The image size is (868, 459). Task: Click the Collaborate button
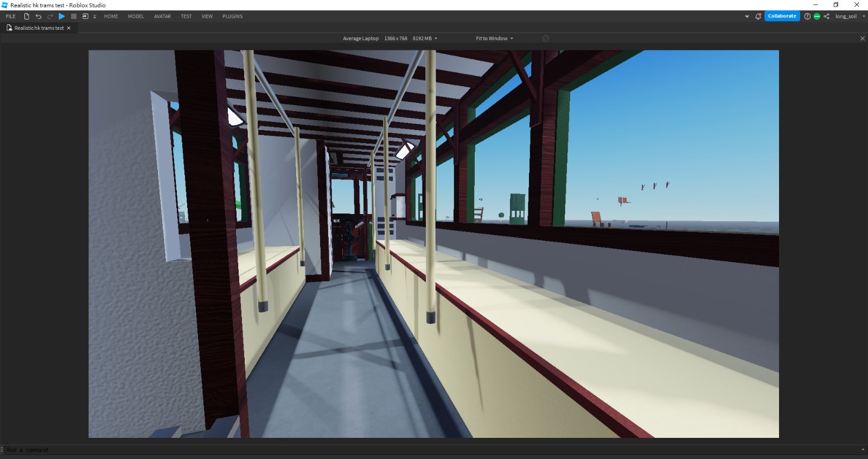click(782, 16)
